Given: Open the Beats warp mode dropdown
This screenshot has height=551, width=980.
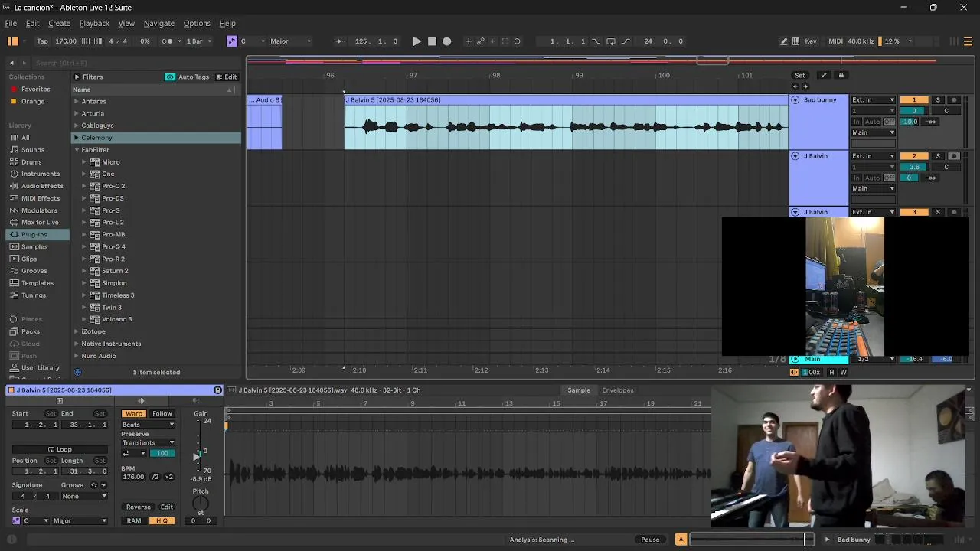Looking at the screenshot, I should [148, 425].
